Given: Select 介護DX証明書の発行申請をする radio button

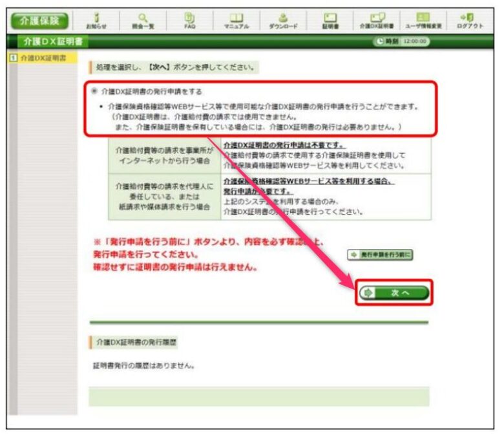Looking at the screenshot, I should [x=94, y=92].
